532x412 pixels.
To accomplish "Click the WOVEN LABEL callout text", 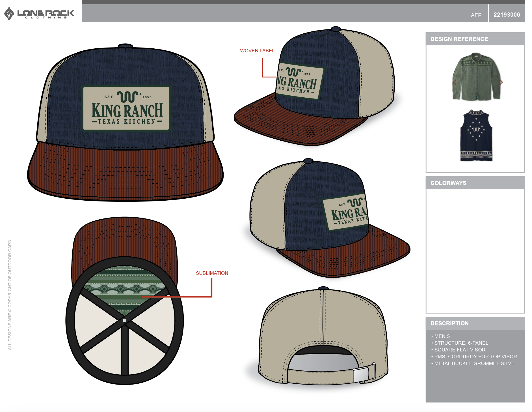I will point(257,51).
